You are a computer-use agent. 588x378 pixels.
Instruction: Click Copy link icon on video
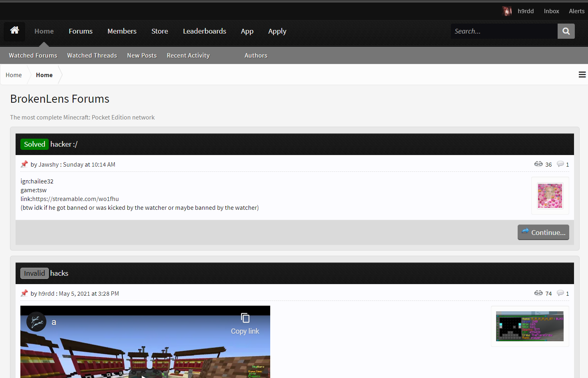[245, 318]
